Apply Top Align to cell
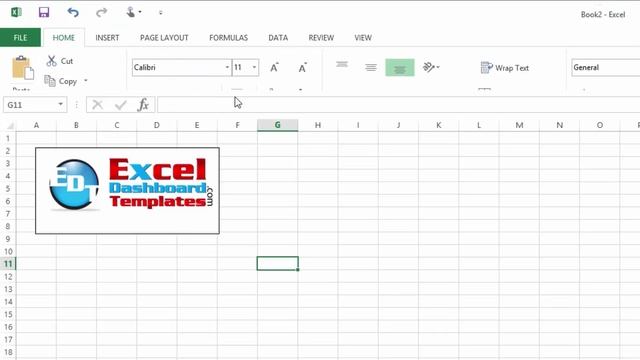 342,65
